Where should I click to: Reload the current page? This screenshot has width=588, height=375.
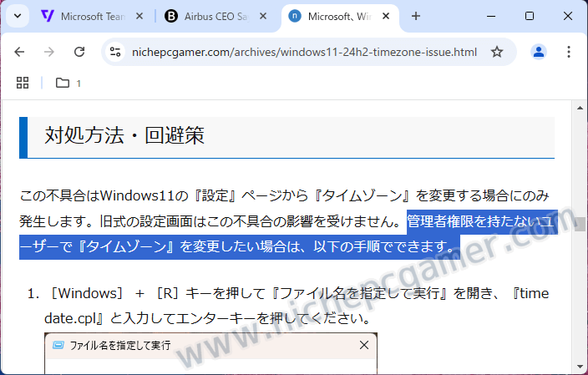[79, 52]
